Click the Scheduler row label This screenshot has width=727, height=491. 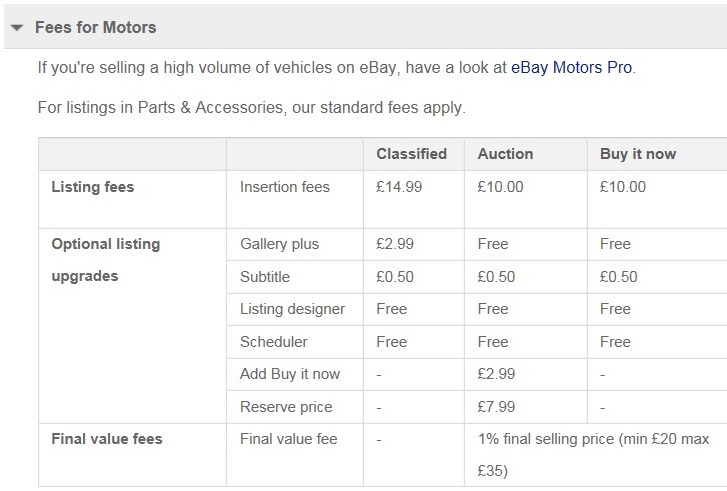(x=274, y=342)
